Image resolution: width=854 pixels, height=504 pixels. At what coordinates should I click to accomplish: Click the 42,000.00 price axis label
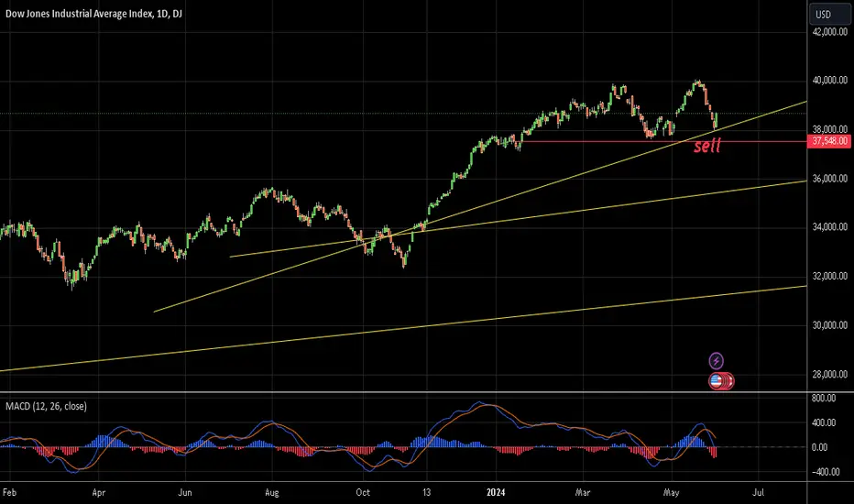click(x=829, y=31)
